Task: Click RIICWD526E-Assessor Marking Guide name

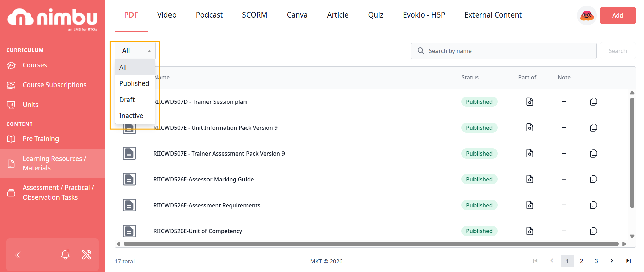Action: coord(203,179)
